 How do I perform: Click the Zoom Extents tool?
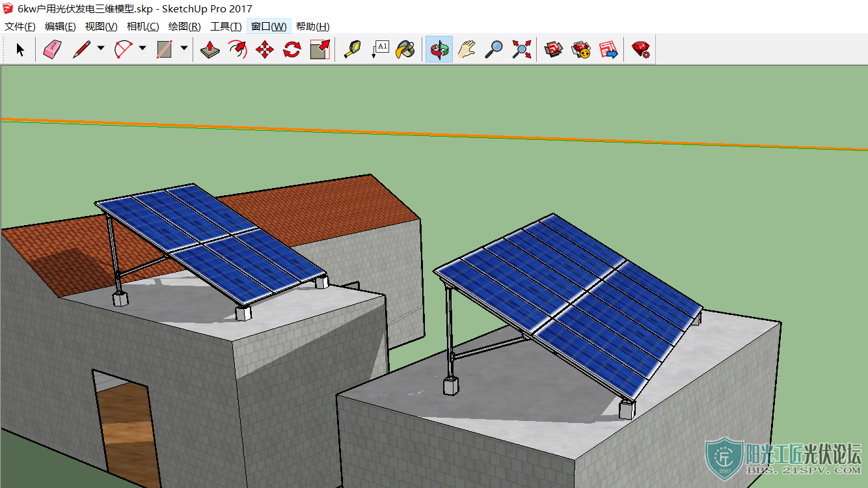(x=522, y=49)
